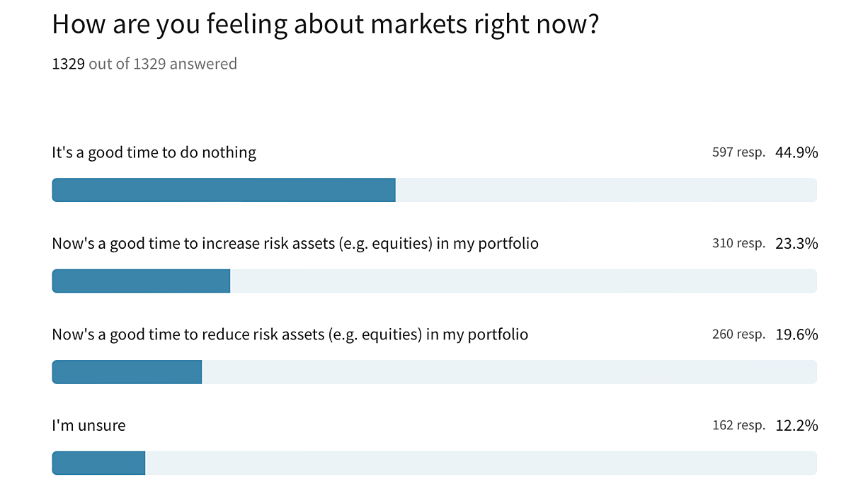Select the 'increase risk assets' answer label
868x489 pixels.
pyautogui.click(x=295, y=244)
